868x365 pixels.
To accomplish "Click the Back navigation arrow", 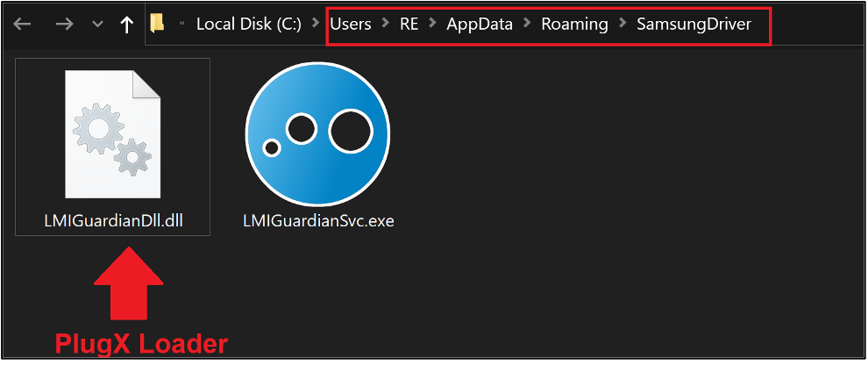I will (22, 25).
